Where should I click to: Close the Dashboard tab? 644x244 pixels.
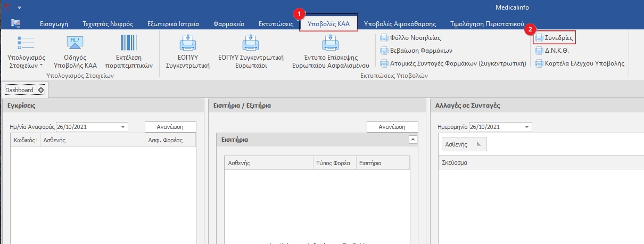tap(41, 90)
